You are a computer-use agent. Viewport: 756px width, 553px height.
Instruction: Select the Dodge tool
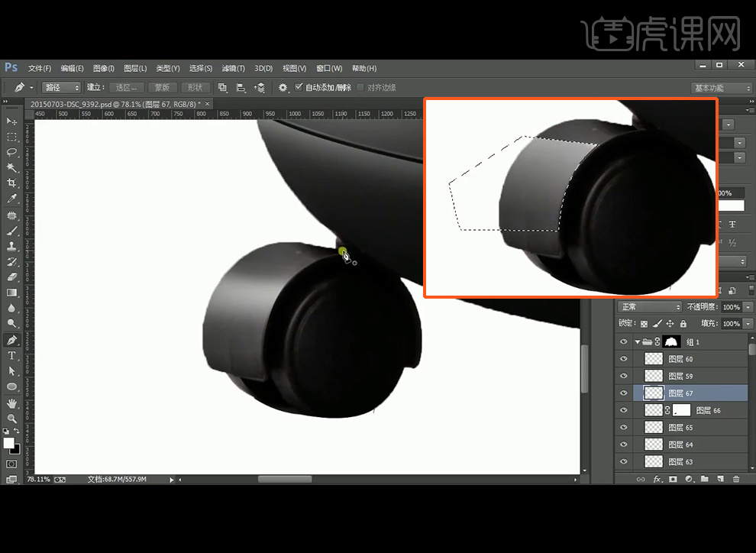[x=11, y=324]
